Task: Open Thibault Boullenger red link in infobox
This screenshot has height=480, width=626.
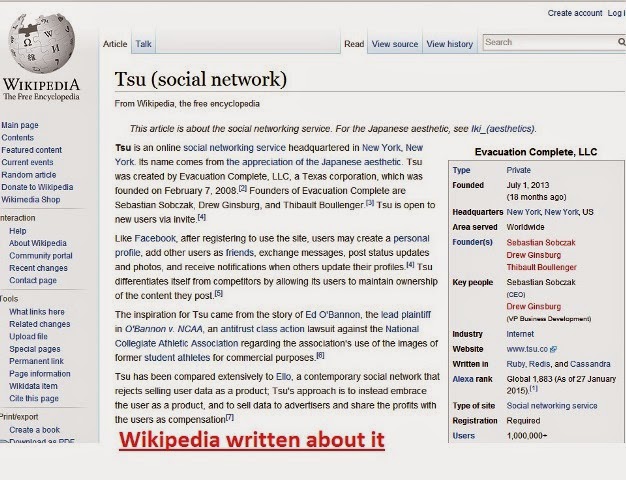Action: [542, 267]
